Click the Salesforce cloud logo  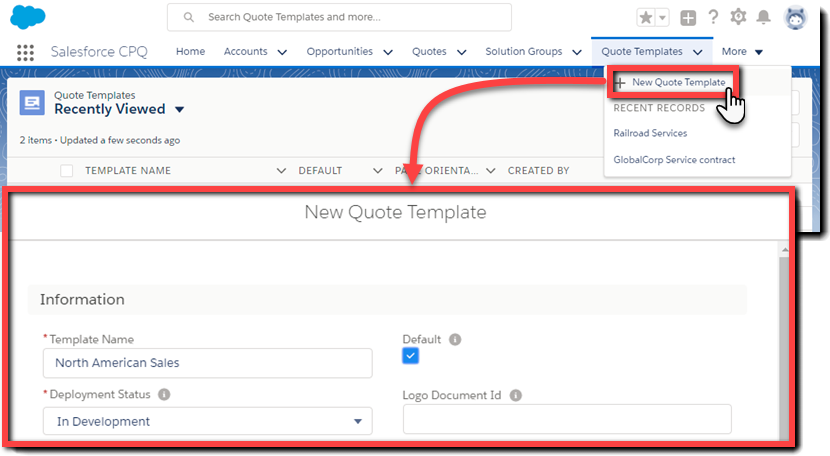click(x=28, y=18)
